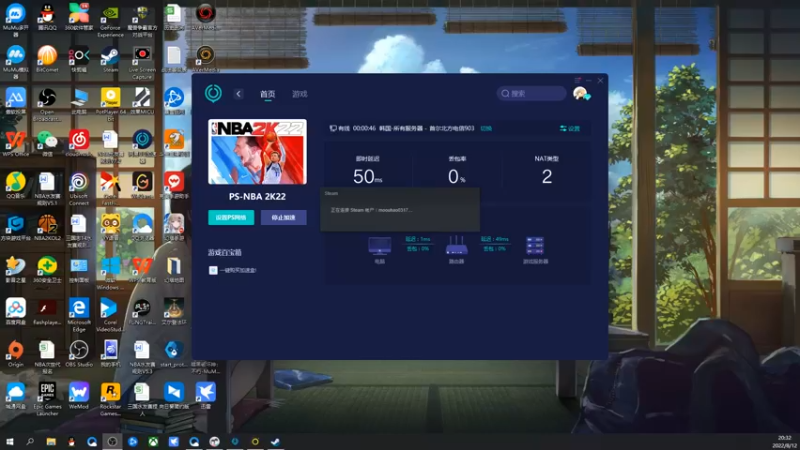This screenshot has width=800, height=450.
Task: Click the computer (电脑) node icon
Action: [380, 246]
